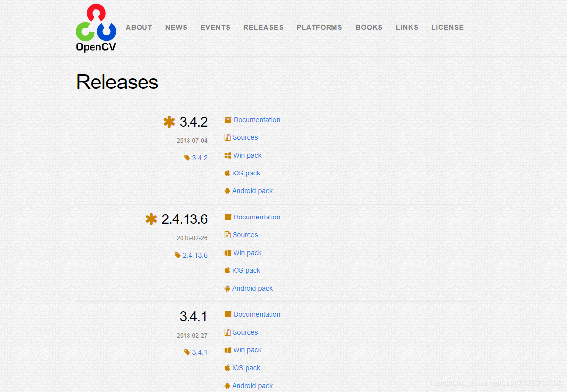Download Android pack for 2.4.13.6
The height and width of the screenshot is (392, 567).
[x=252, y=288]
